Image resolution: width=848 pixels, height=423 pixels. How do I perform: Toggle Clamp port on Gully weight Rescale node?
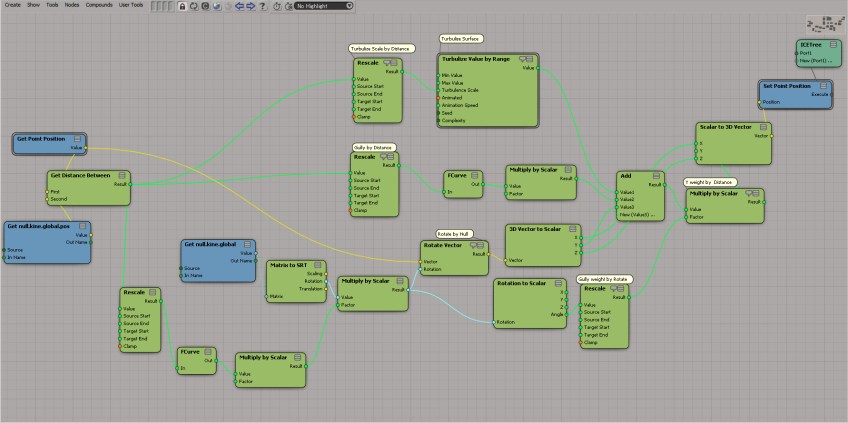coord(582,343)
